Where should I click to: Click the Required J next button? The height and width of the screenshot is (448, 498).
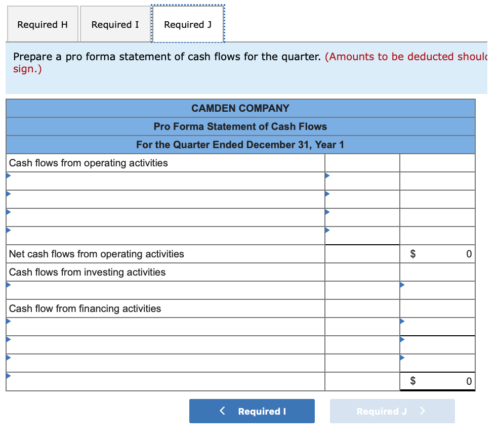click(392, 411)
